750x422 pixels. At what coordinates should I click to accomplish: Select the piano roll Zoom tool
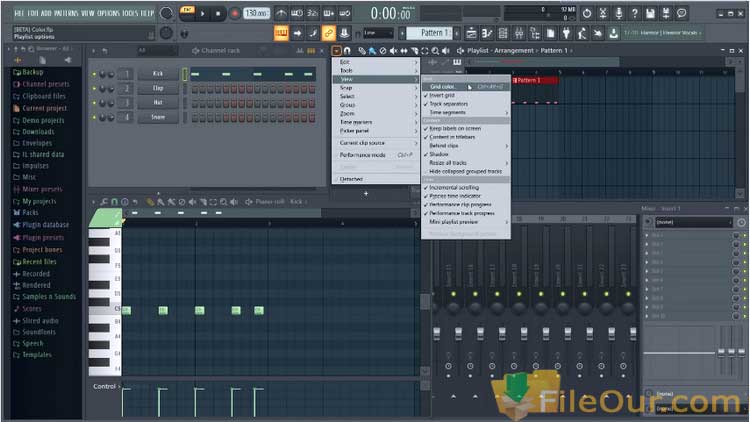click(x=223, y=202)
